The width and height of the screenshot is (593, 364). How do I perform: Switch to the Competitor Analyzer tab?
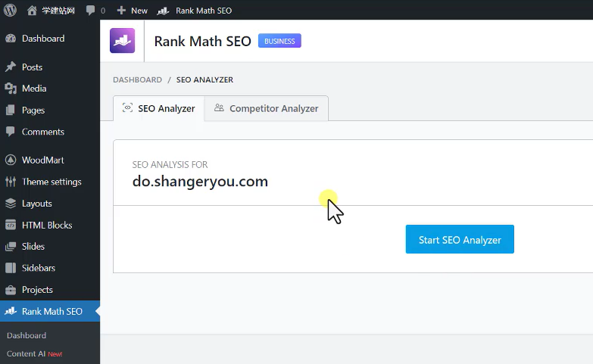(x=266, y=108)
